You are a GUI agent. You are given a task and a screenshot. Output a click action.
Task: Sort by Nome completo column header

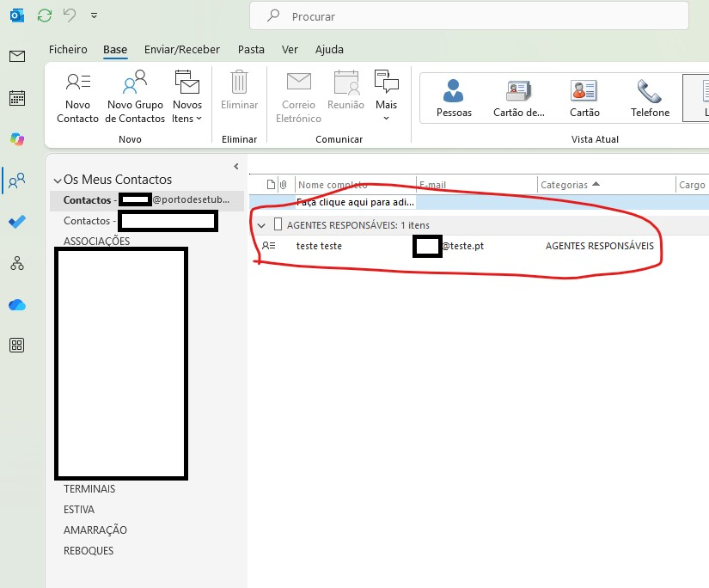coord(356,185)
